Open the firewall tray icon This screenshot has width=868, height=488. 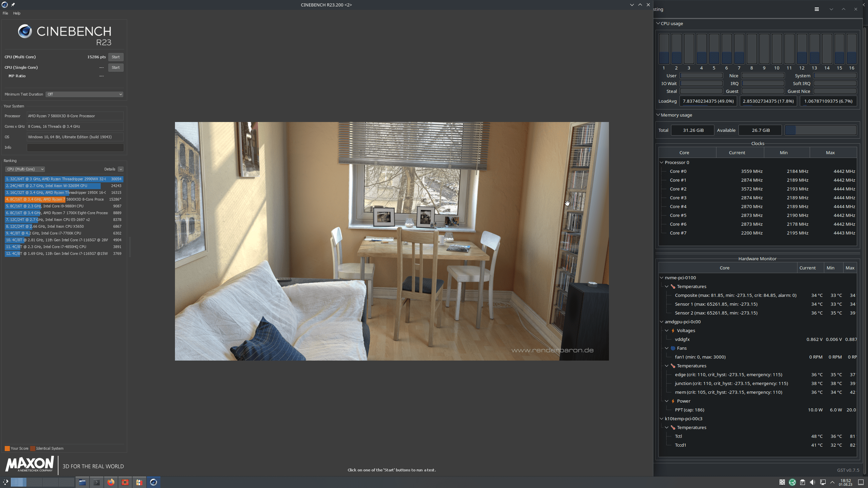(x=782, y=482)
